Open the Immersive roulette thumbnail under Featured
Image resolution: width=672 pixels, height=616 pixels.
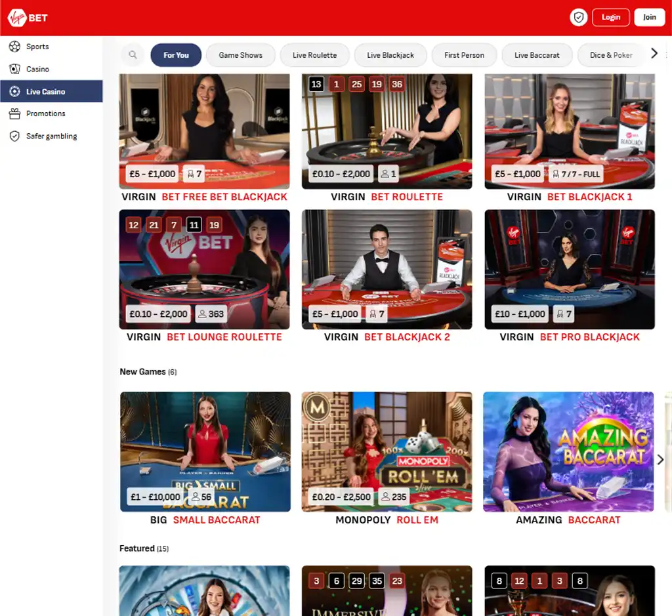387,590
